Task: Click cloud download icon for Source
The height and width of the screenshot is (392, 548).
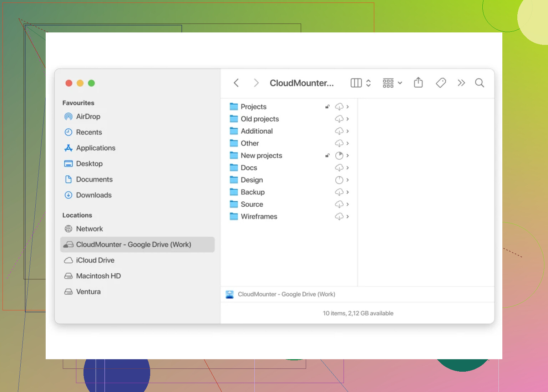Action: 339,204
